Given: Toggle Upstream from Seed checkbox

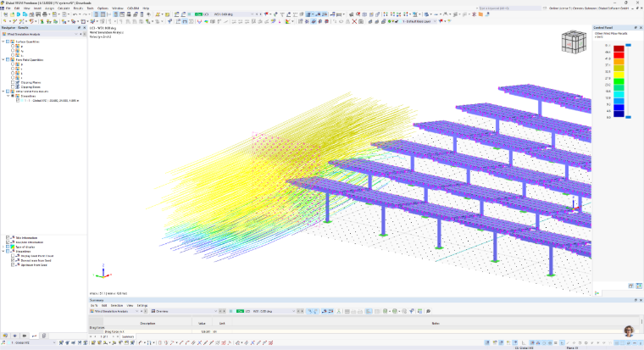Looking at the screenshot, I should (x=13, y=265).
